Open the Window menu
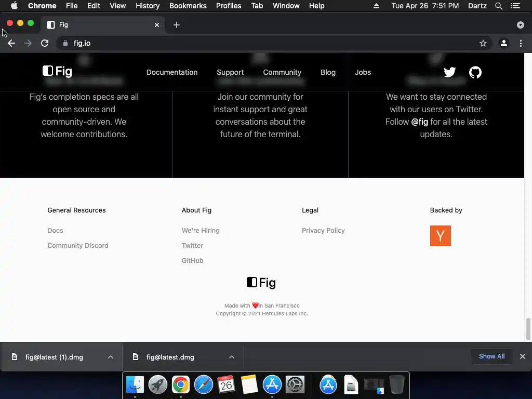532x399 pixels. 286,6
